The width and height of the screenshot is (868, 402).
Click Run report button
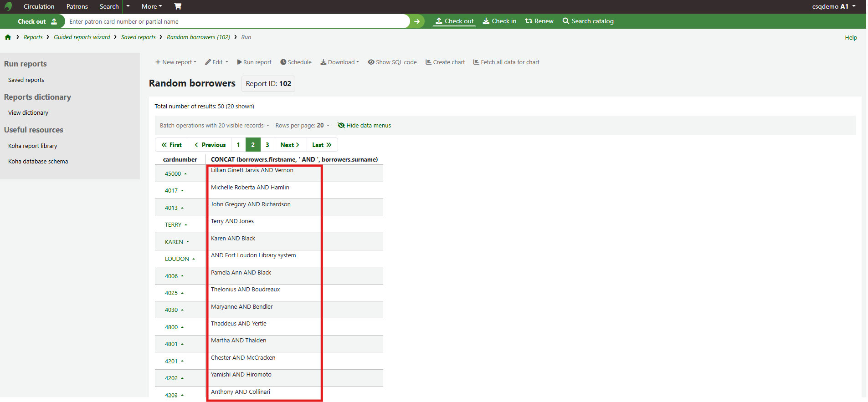(254, 62)
